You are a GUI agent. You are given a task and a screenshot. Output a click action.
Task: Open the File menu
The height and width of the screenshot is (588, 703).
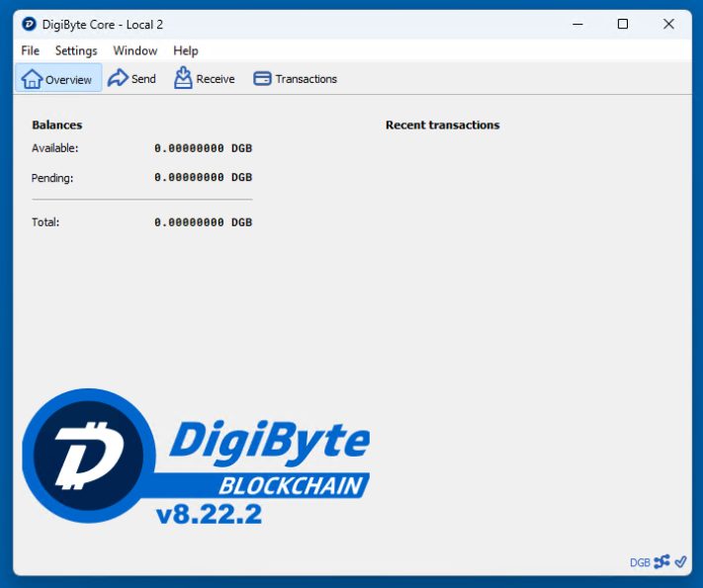tap(30, 50)
